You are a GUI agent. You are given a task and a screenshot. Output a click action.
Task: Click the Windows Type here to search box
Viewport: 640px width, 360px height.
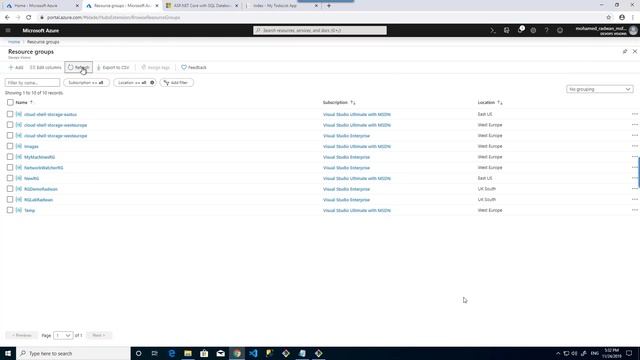coord(73,353)
